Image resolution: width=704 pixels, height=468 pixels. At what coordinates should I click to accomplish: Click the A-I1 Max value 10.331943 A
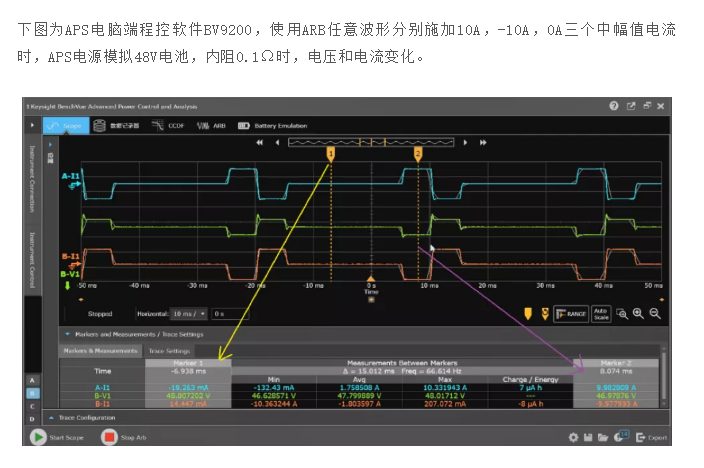[444, 388]
